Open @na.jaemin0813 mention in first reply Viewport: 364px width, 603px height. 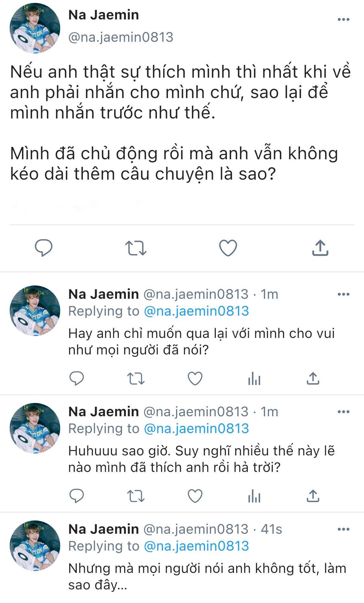tap(196, 311)
